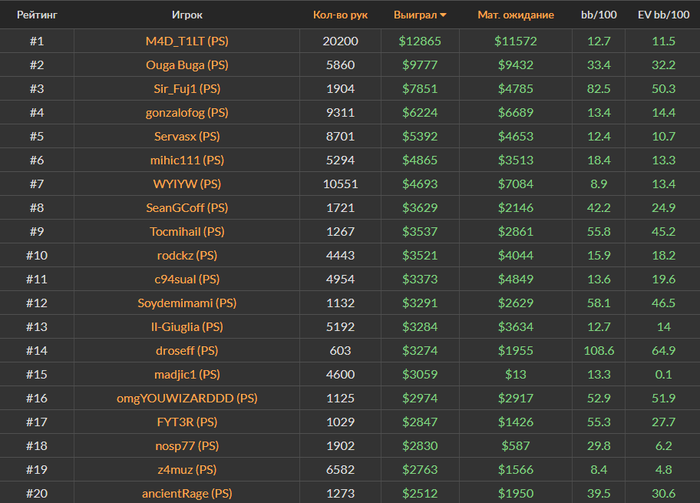Open ancientRage player page
700x503 pixels.
point(187,493)
